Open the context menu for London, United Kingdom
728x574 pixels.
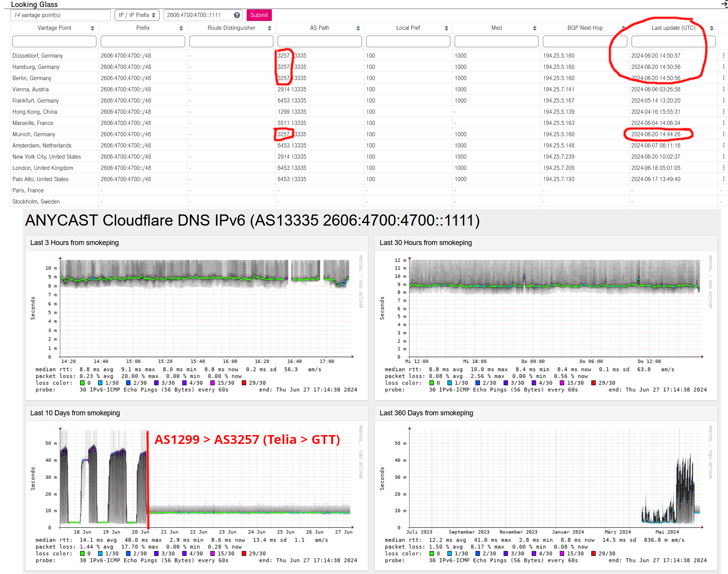point(724,168)
